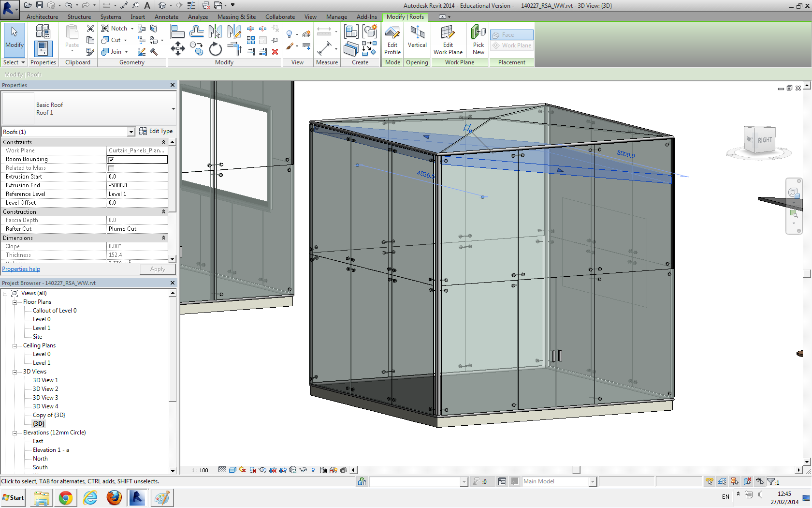Open the Massing & Site tab

(236, 17)
